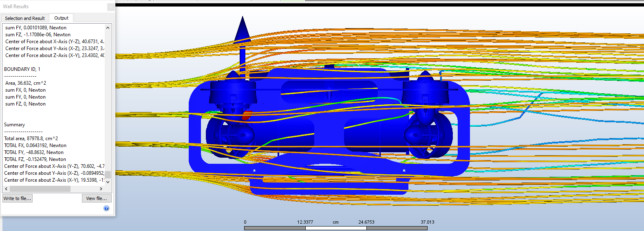Click the vertical scrollbar thumb in output
Screen dimensions: 644x231
pyautogui.click(x=108, y=174)
